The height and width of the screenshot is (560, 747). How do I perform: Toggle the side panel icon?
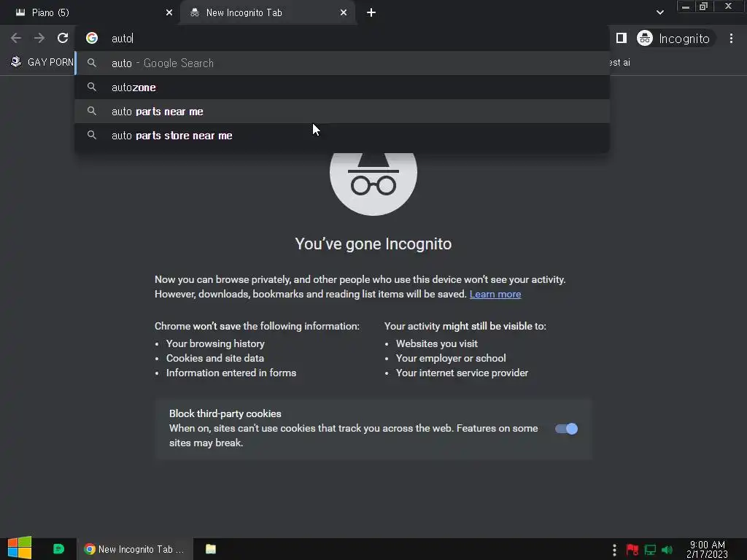(x=622, y=38)
